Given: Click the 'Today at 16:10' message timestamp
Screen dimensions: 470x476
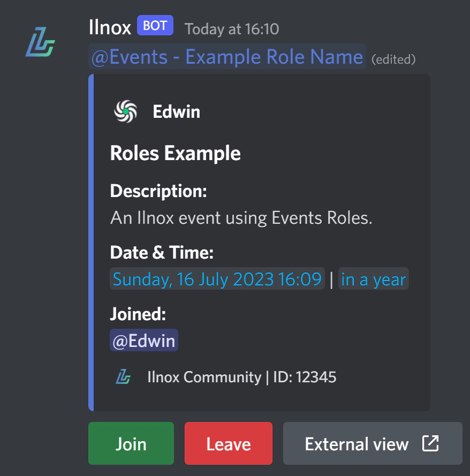Looking at the screenshot, I should pyautogui.click(x=232, y=29).
